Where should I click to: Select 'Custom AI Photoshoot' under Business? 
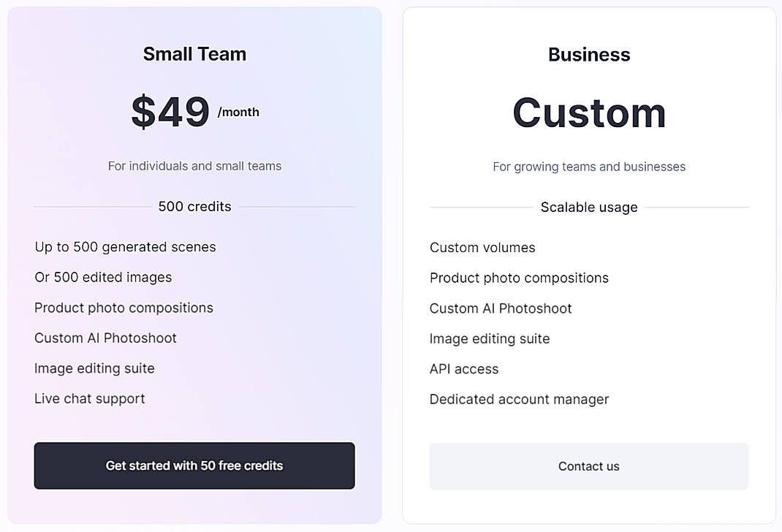coord(501,308)
